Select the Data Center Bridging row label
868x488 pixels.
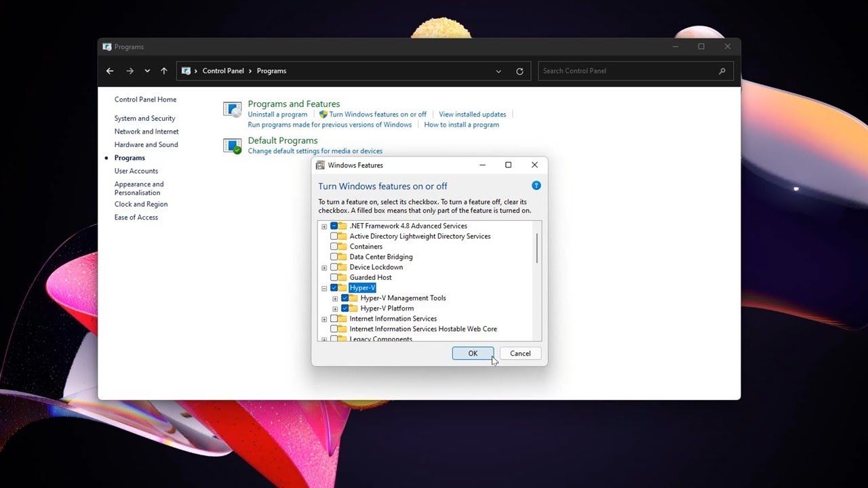click(x=381, y=257)
